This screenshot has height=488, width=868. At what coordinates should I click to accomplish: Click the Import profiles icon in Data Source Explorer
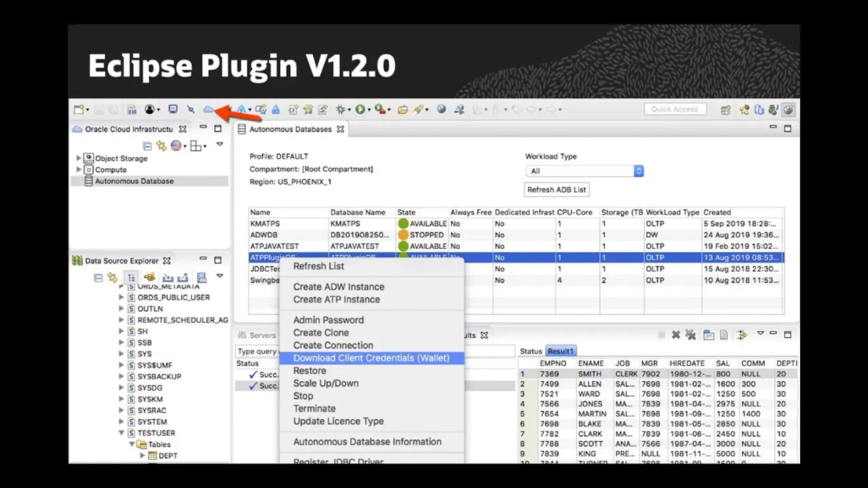pos(167,277)
